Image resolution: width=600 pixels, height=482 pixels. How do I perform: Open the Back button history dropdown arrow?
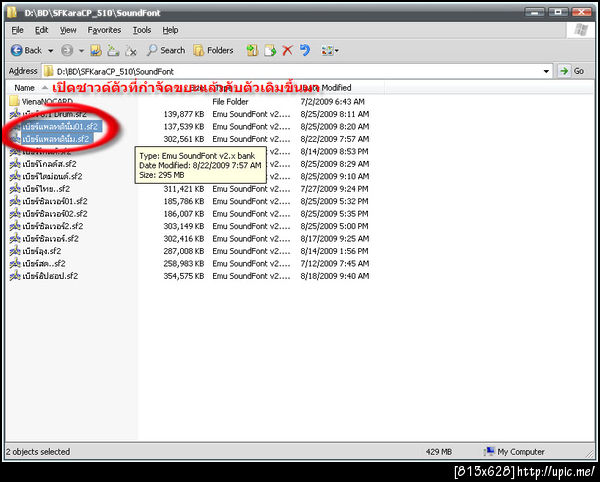coord(51,50)
